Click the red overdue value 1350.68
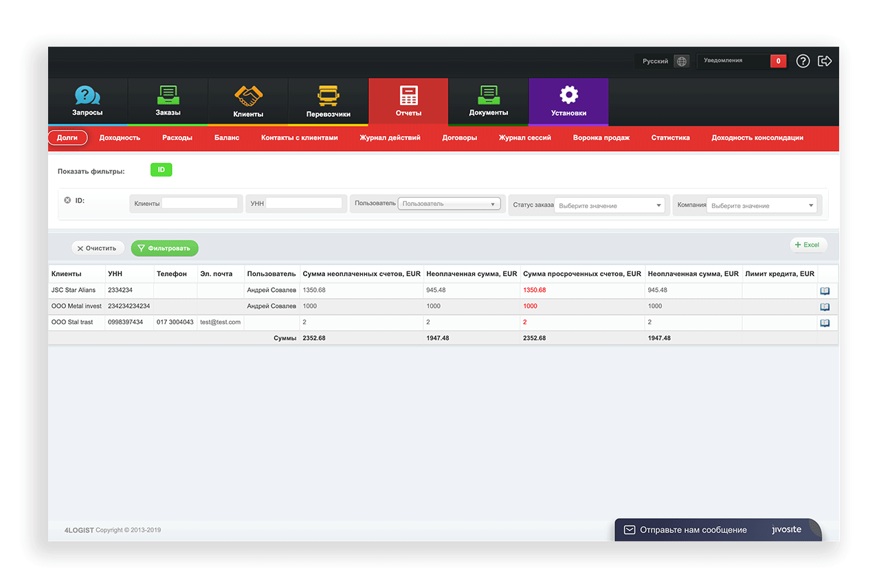The width and height of the screenshot is (888, 588). click(535, 290)
